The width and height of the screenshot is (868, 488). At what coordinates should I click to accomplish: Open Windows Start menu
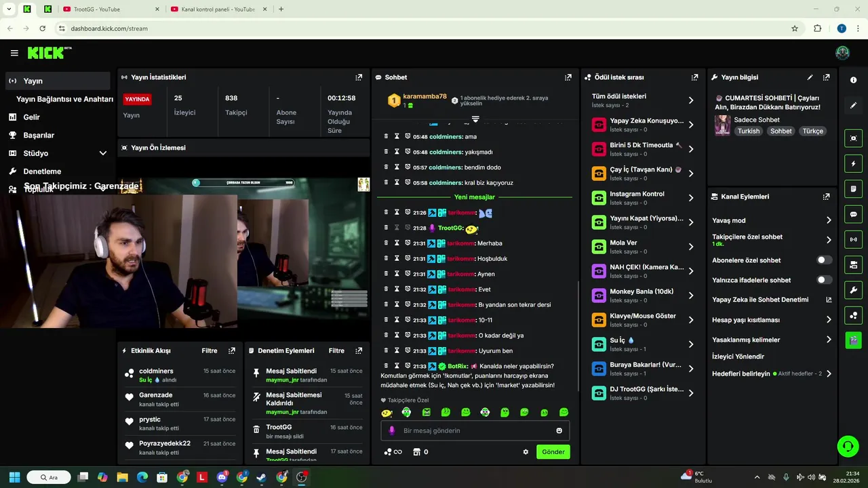[x=14, y=477]
